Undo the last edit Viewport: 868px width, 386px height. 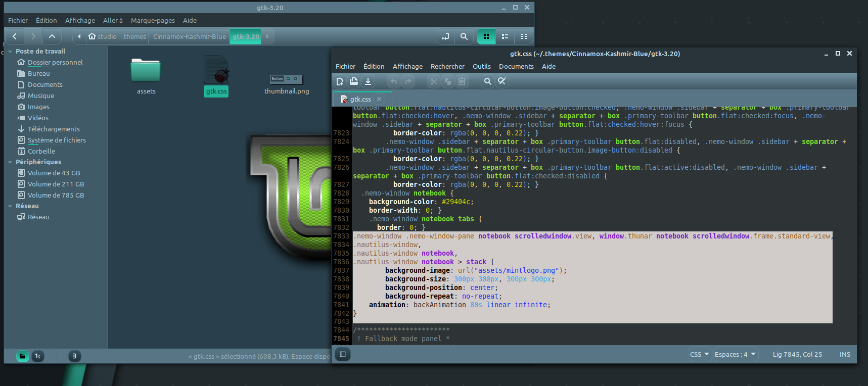click(394, 81)
